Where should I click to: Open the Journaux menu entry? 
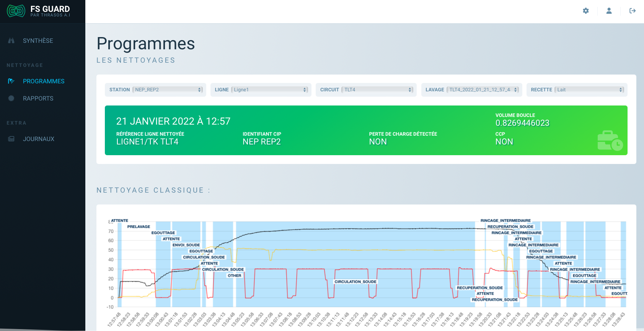[38, 139]
